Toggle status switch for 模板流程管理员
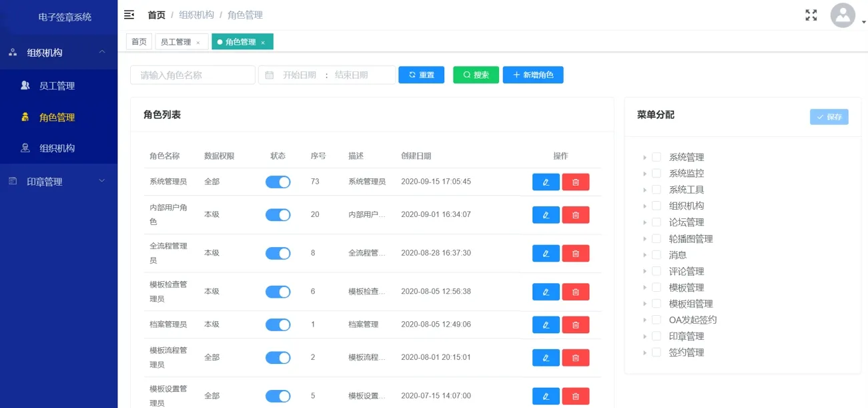 [278, 358]
